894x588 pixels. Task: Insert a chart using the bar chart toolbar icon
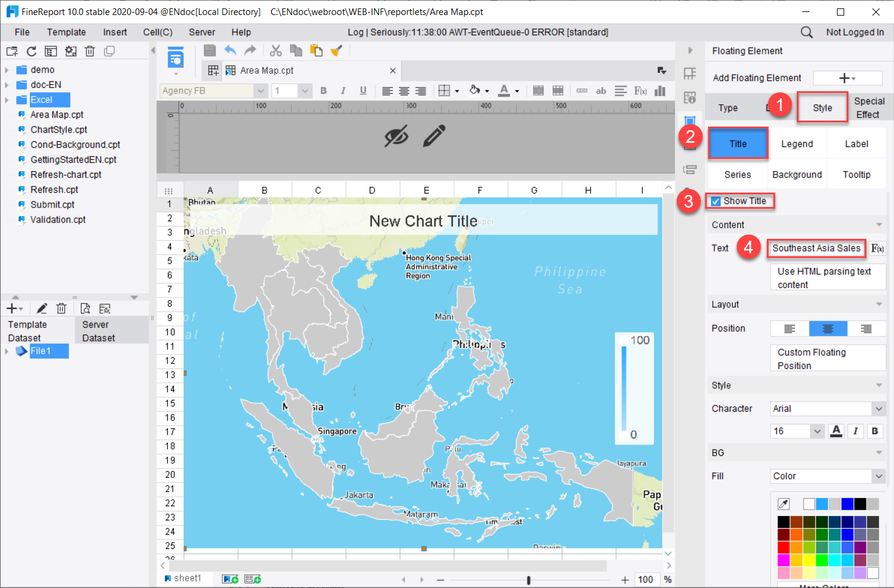click(x=661, y=91)
